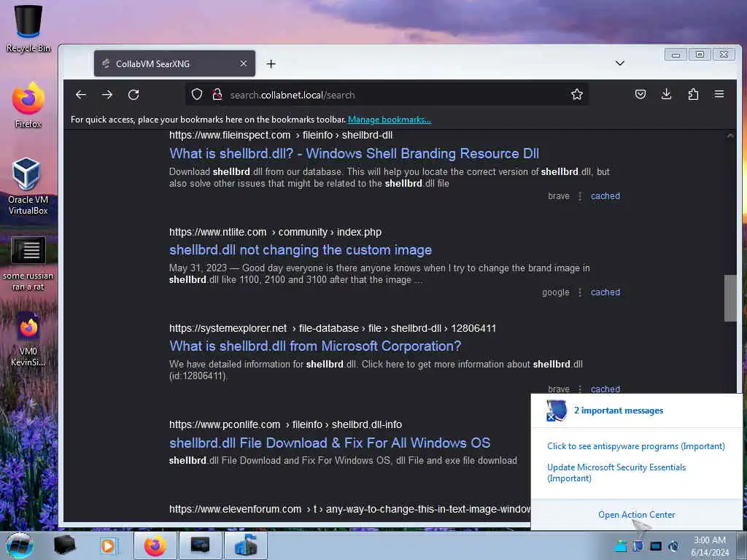Open cached link for fileinspect.com result
747x560 pixels.
tap(605, 195)
